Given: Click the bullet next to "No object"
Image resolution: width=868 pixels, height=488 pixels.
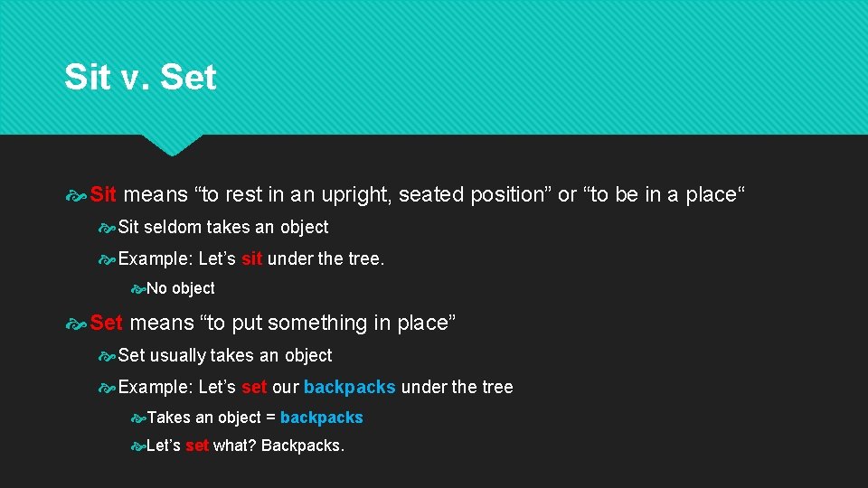Looking at the screenshot, I should [138, 289].
